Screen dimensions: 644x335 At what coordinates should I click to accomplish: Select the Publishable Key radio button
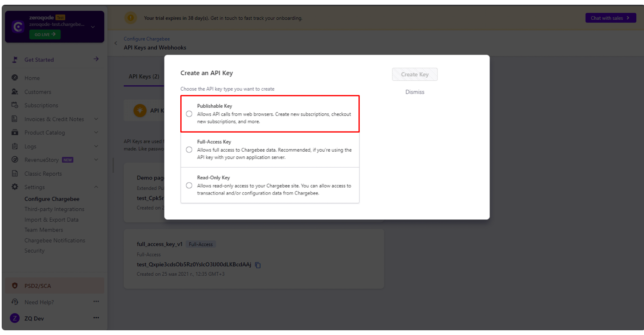point(189,114)
